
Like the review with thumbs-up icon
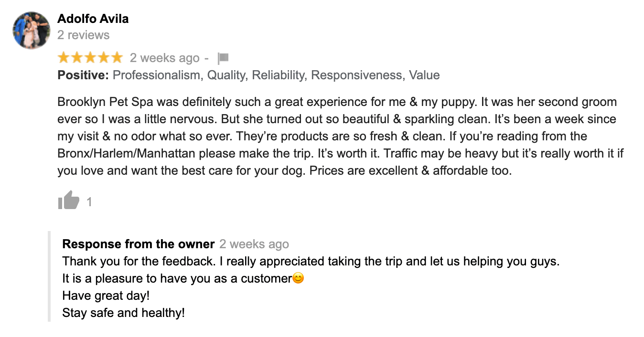tap(68, 200)
